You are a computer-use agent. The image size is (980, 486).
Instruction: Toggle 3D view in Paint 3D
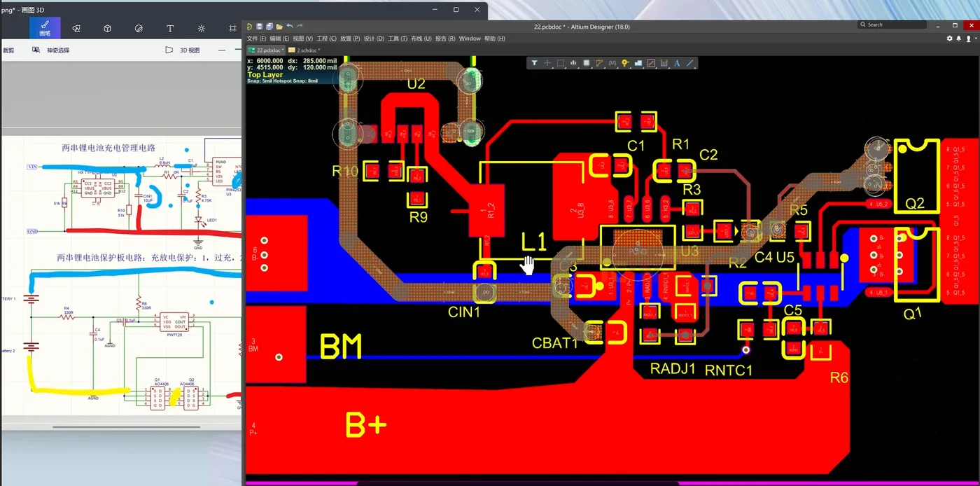coord(183,50)
